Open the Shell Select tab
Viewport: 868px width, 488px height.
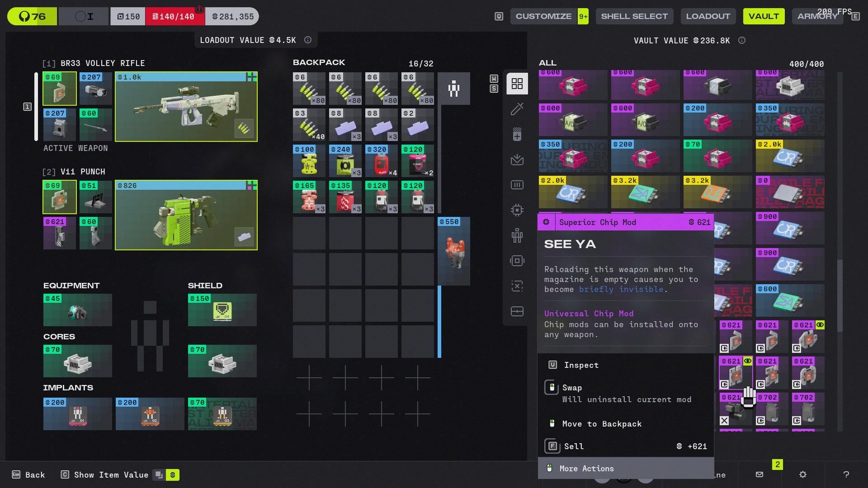pyautogui.click(x=634, y=16)
